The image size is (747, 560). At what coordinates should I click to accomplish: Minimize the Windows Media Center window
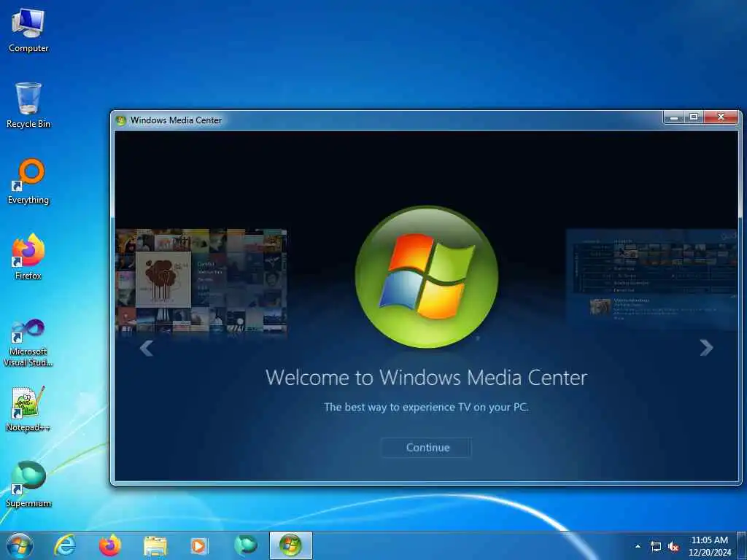[x=673, y=117]
